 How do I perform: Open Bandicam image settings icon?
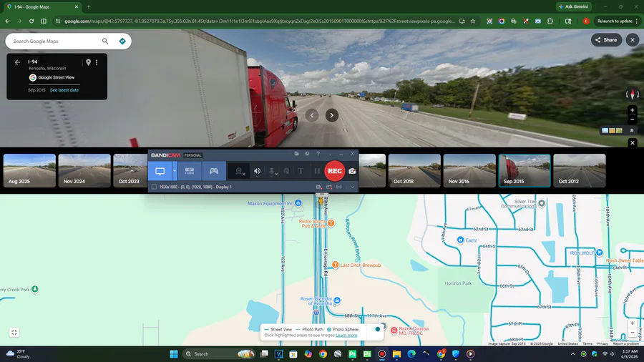(x=329, y=187)
